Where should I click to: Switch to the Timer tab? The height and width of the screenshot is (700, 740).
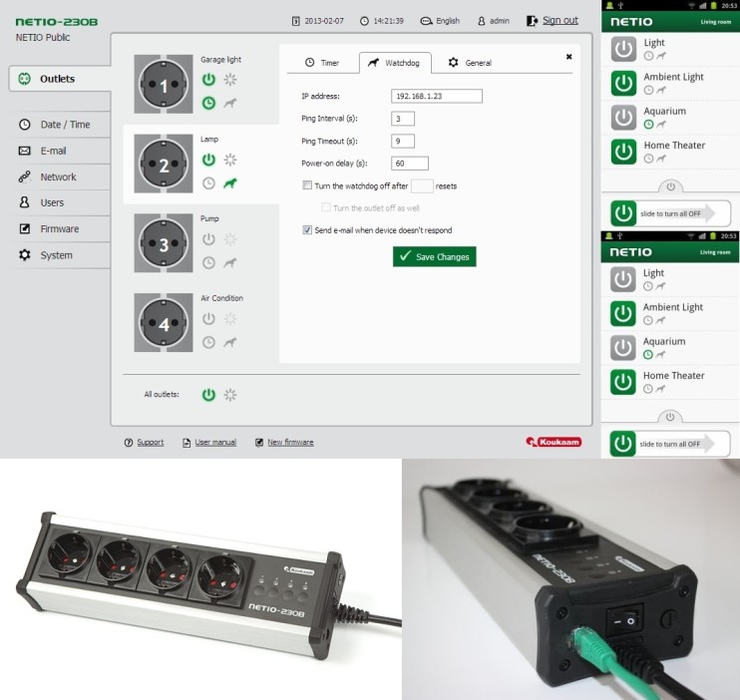(322, 63)
